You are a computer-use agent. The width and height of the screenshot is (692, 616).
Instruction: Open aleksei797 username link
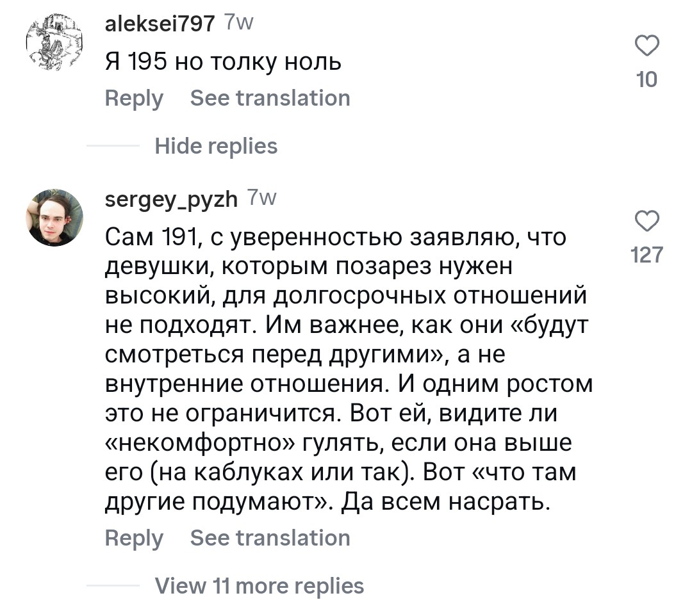click(x=160, y=24)
